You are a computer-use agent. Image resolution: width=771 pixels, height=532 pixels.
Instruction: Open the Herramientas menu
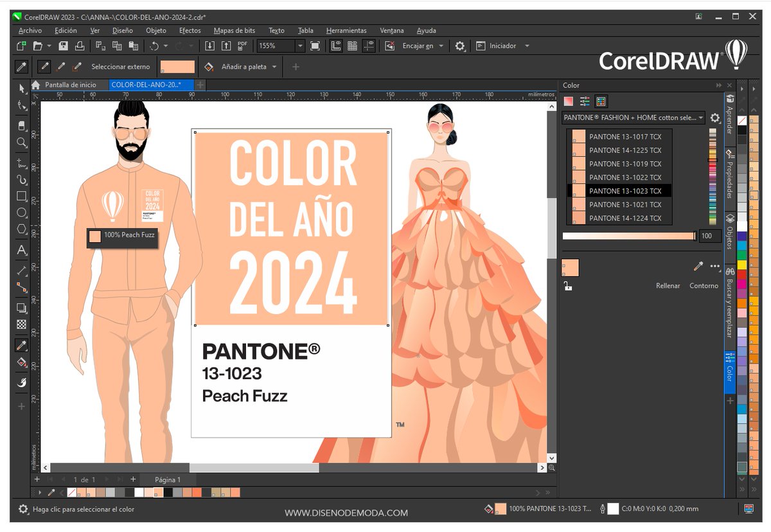pos(346,30)
